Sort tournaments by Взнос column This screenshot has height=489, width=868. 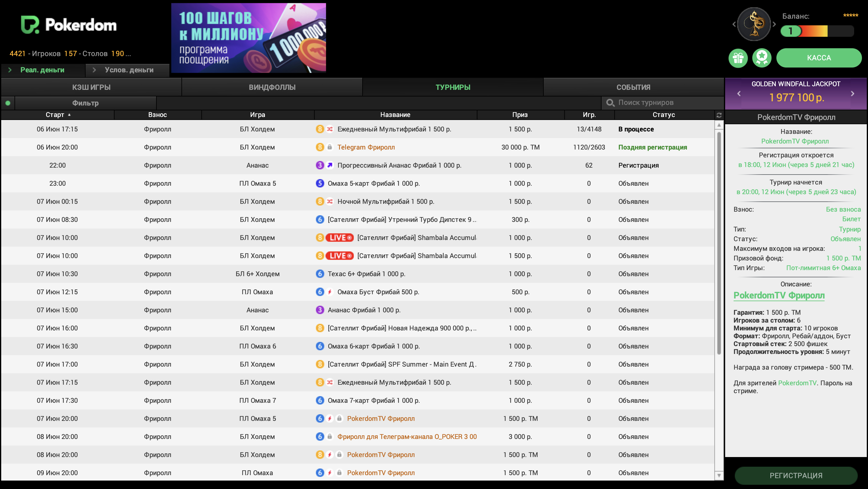pos(158,115)
